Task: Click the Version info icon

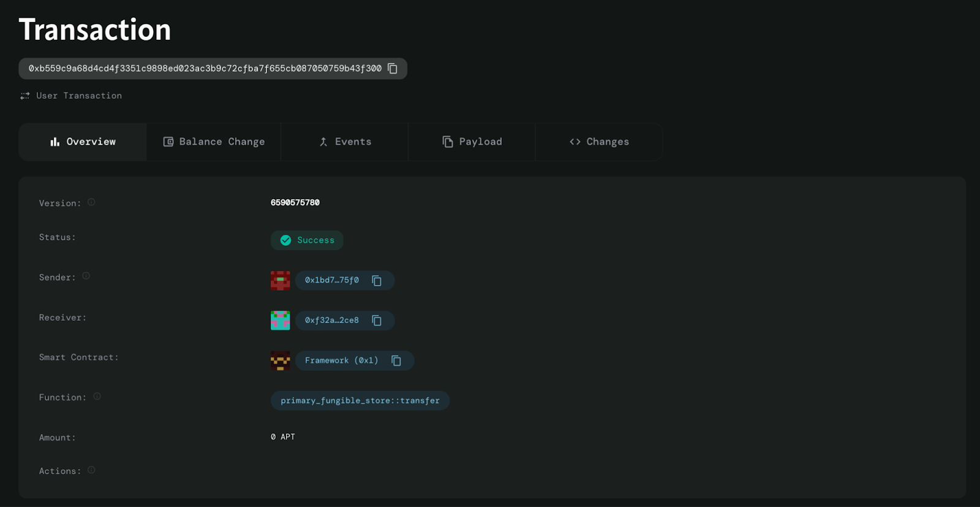Action: click(x=91, y=202)
